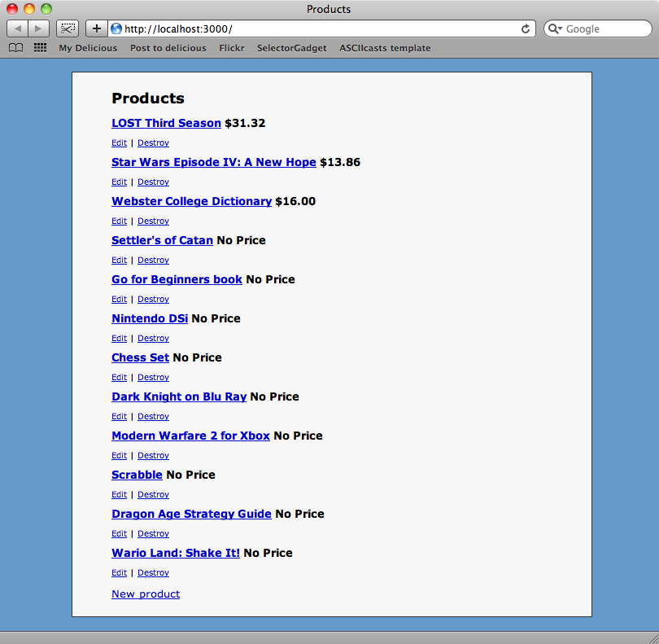Open the SelectorGadget bookmark

point(292,48)
